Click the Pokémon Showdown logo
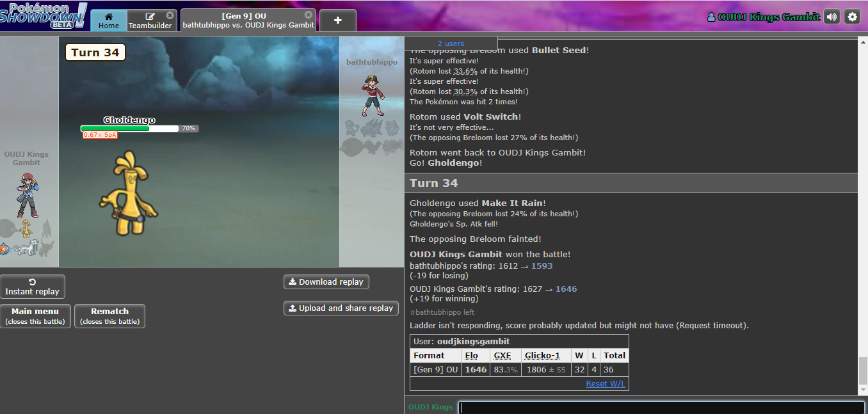This screenshot has height=414, width=868. tap(43, 15)
